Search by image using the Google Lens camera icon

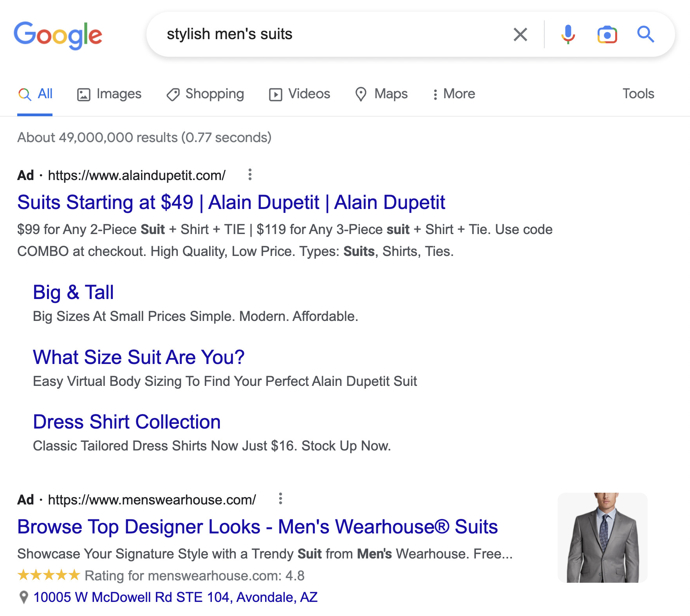point(607,34)
